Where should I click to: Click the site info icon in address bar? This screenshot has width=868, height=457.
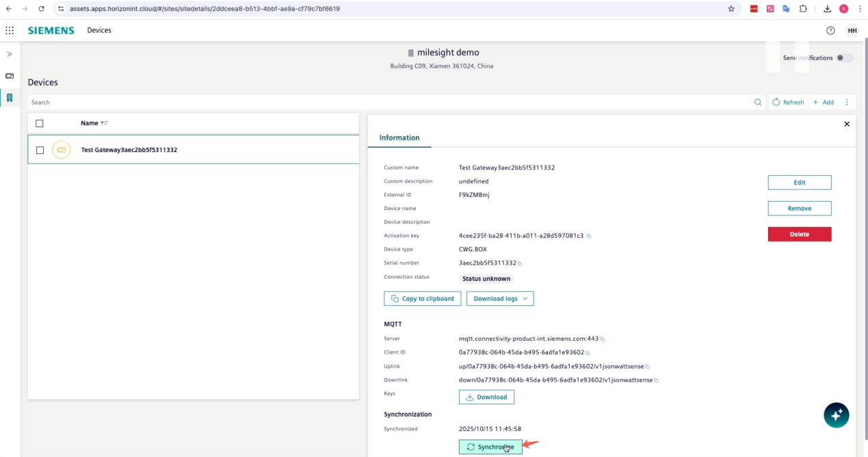click(x=61, y=9)
